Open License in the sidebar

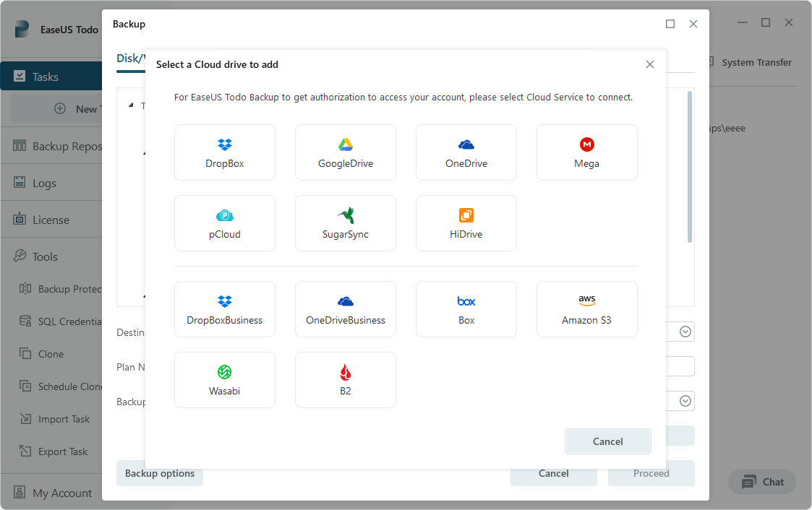(51, 220)
